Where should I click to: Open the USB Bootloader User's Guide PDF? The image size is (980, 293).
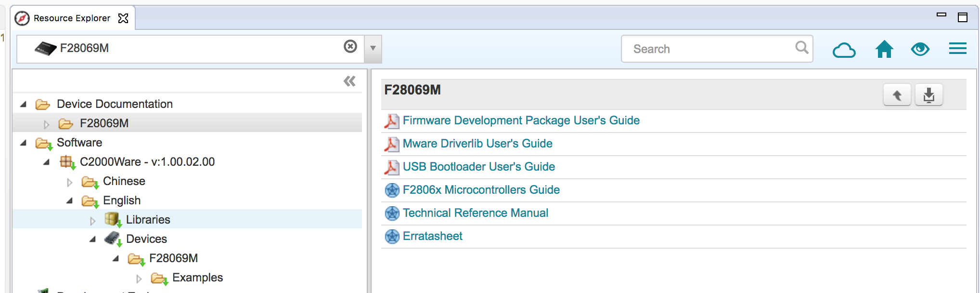coord(478,167)
